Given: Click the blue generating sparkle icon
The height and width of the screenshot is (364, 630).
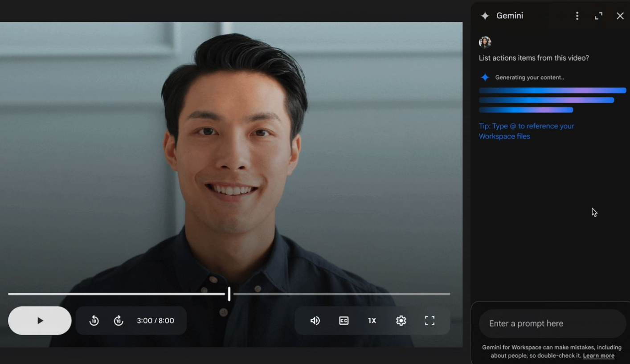Looking at the screenshot, I should 485,78.
